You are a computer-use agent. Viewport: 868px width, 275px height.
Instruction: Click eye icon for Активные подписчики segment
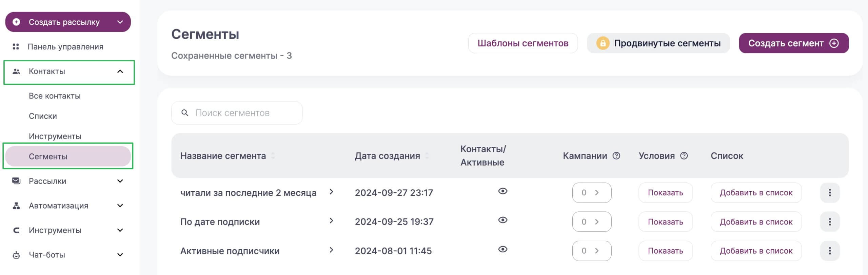pos(502,249)
